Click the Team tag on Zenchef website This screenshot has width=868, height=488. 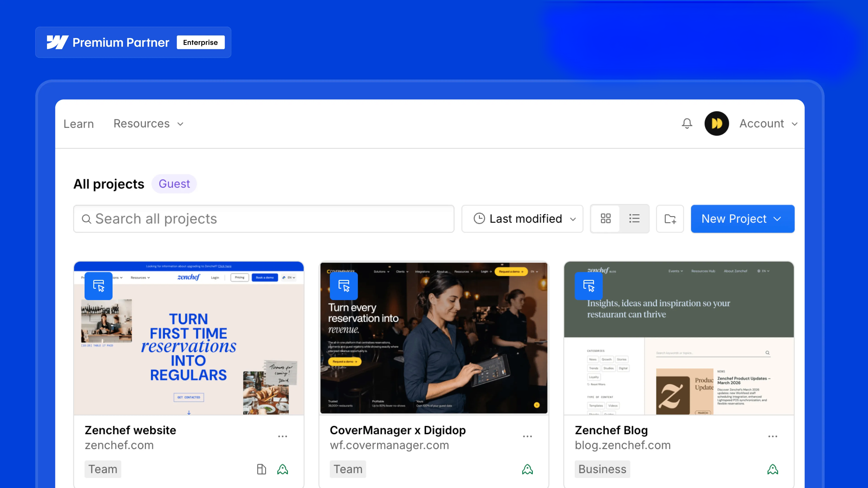103,469
